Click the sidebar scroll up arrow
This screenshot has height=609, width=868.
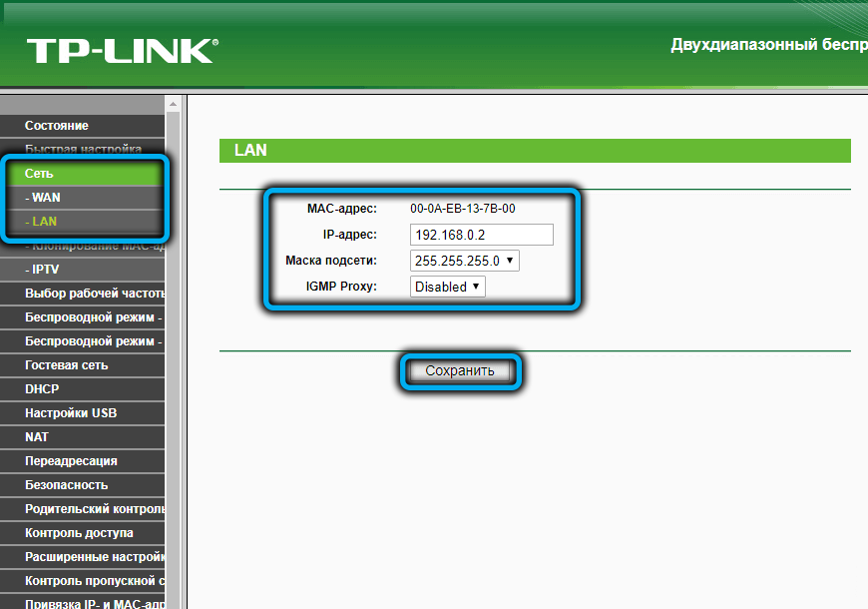pos(174,103)
